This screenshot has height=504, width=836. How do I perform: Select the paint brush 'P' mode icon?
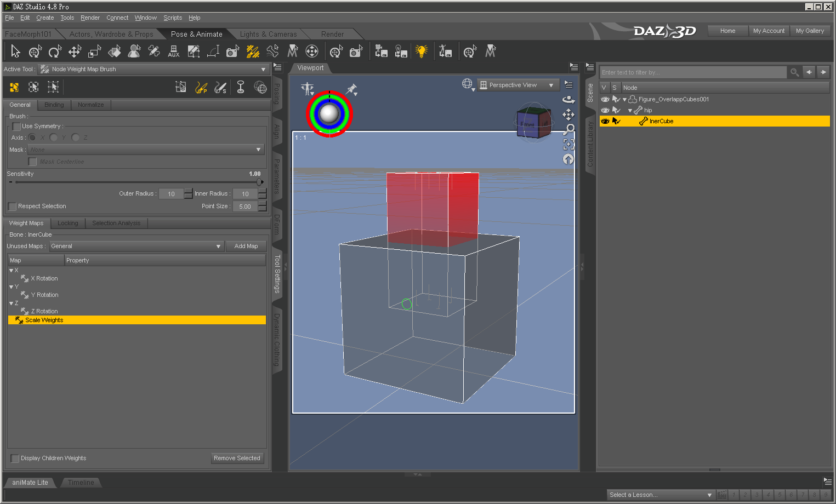click(201, 87)
